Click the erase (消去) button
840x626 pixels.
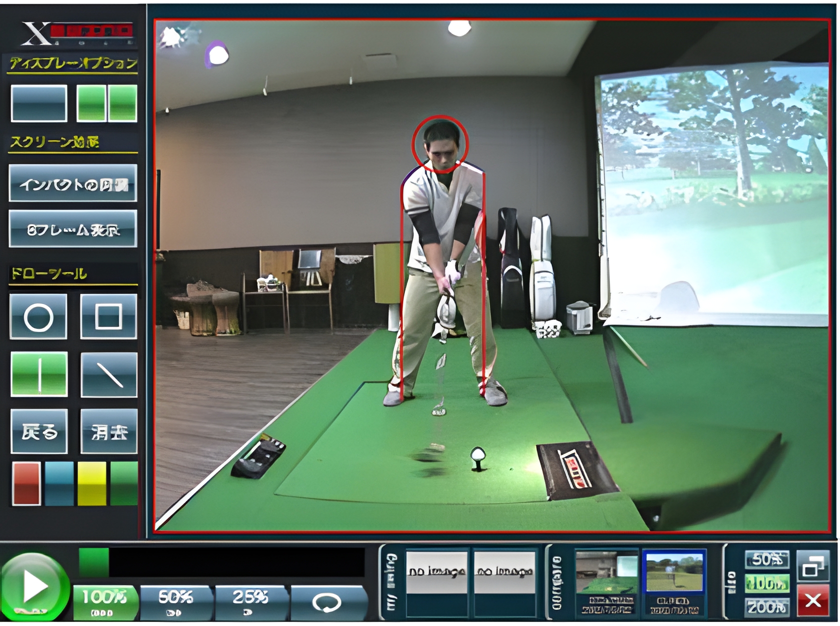[108, 431]
